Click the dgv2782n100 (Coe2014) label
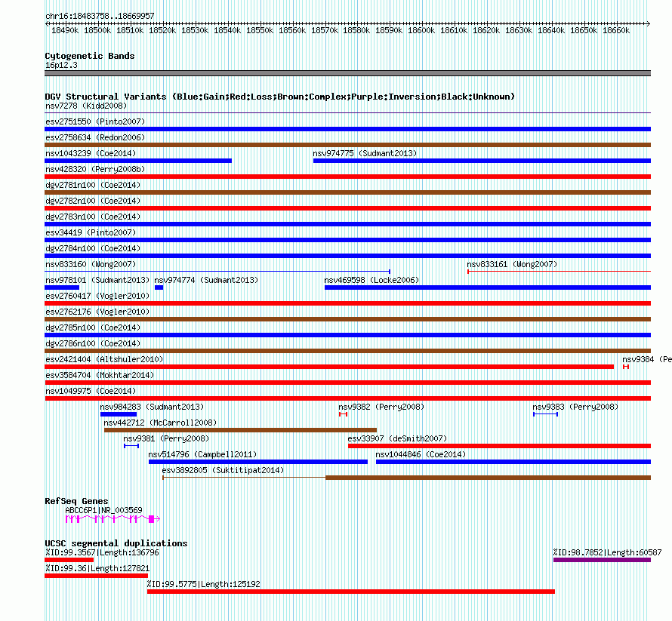 (x=93, y=201)
